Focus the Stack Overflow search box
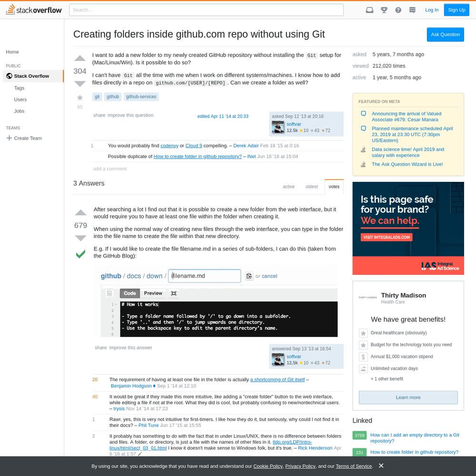 206,10
